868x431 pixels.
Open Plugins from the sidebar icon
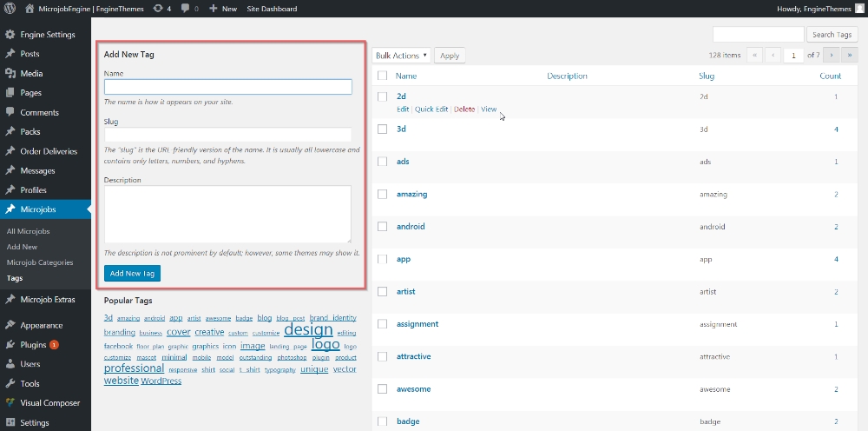pos(10,344)
